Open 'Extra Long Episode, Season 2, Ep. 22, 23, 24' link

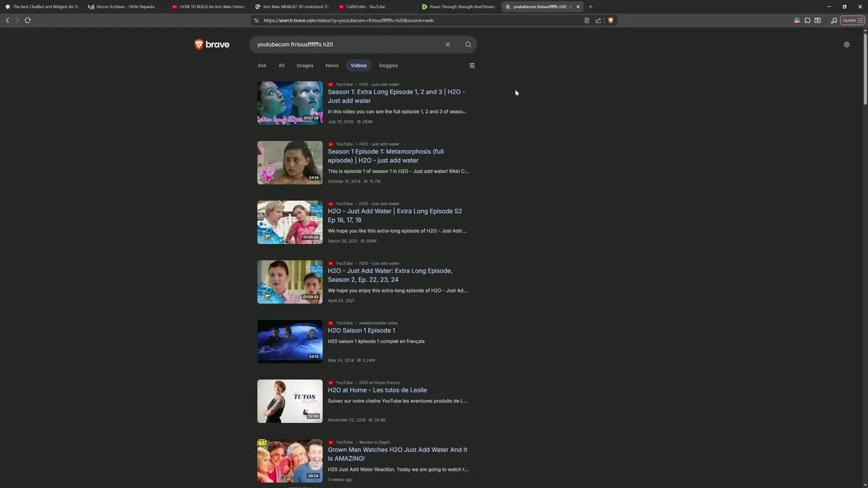coord(390,275)
